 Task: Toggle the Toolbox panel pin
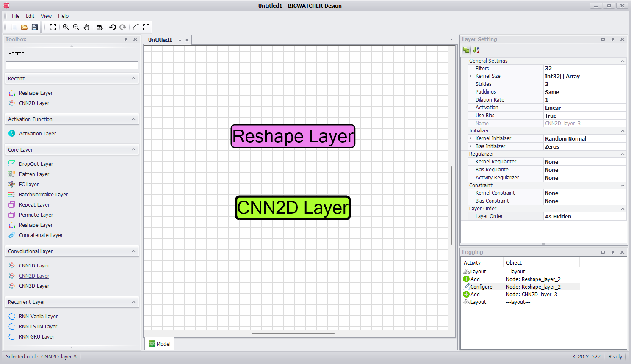(x=125, y=39)
